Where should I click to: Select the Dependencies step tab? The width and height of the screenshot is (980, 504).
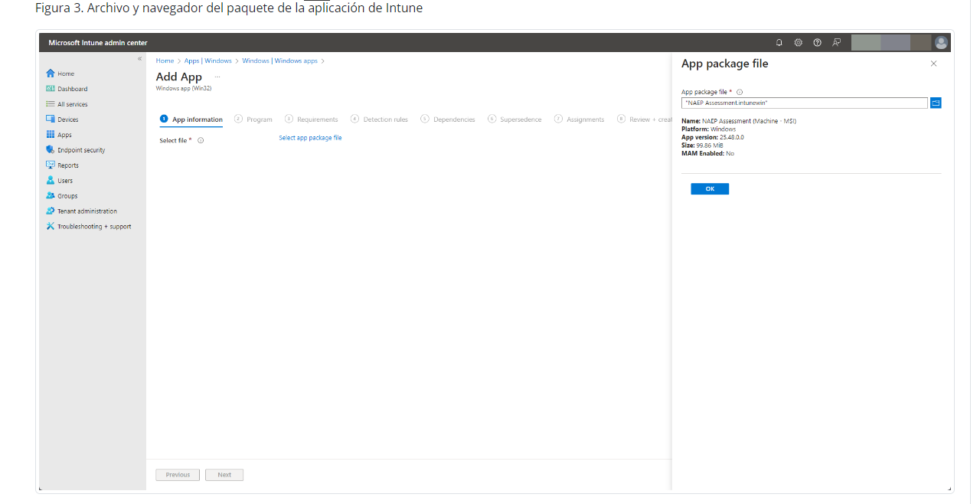click(448, 119)
